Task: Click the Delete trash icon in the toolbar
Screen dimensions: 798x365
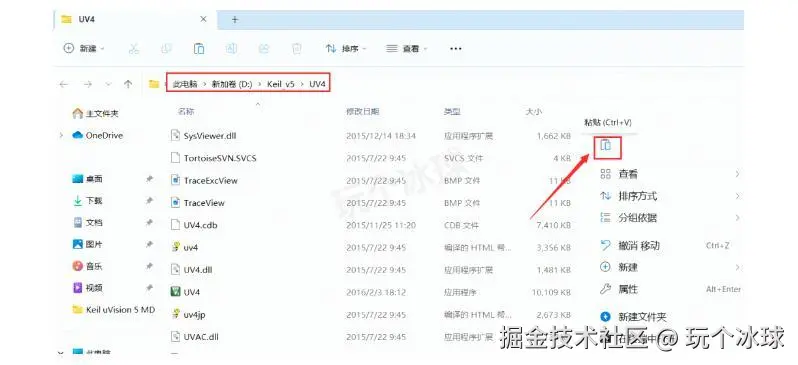Action: coord(296,48)
